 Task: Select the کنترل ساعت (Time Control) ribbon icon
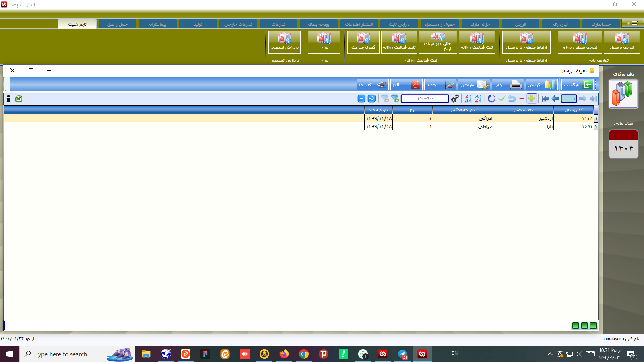(363, 41)
